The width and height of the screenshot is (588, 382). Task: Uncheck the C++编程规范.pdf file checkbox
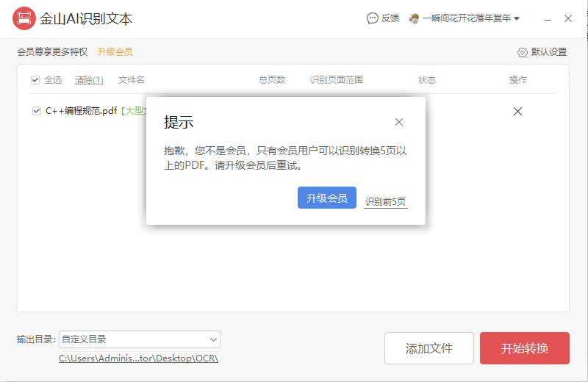[x=36, y=111]
